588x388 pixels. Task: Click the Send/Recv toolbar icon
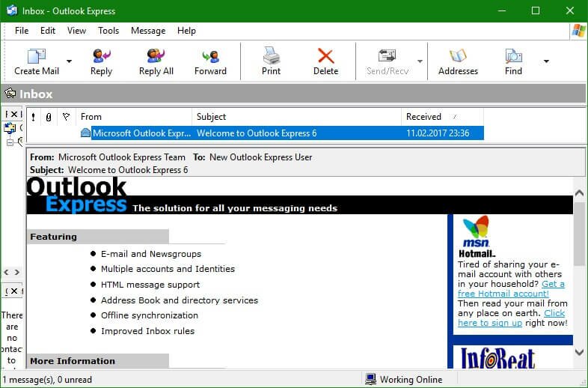387,56
